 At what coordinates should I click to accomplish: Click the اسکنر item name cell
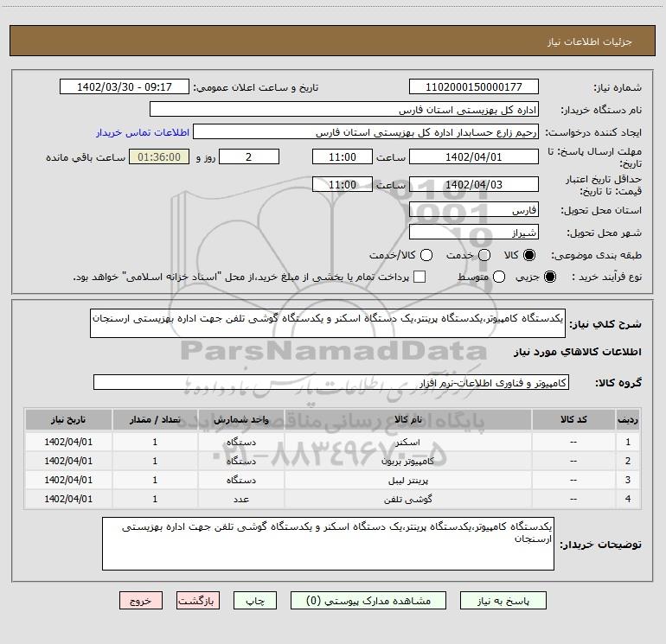tap(407, 442)
